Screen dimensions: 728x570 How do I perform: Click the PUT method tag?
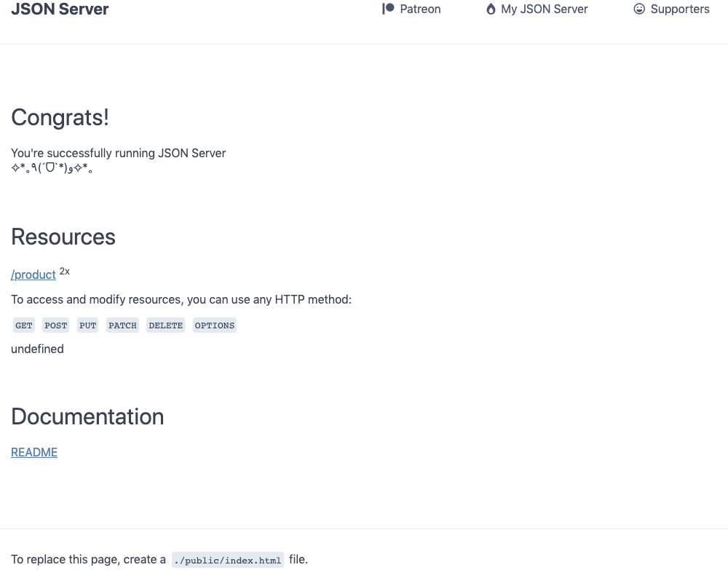click(88, 325)
